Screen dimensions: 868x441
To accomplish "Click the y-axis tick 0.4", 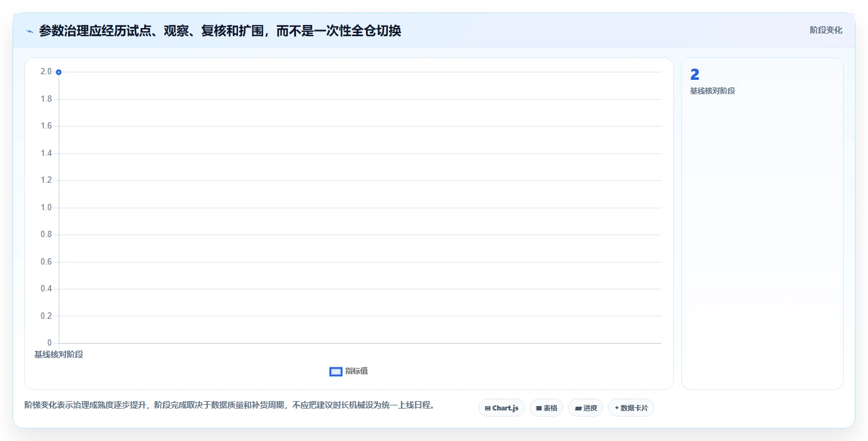I will 46,289.
